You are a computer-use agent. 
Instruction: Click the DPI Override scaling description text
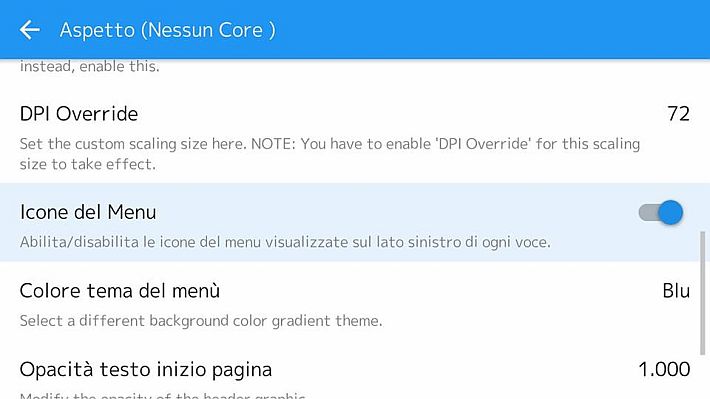point(330,154)
